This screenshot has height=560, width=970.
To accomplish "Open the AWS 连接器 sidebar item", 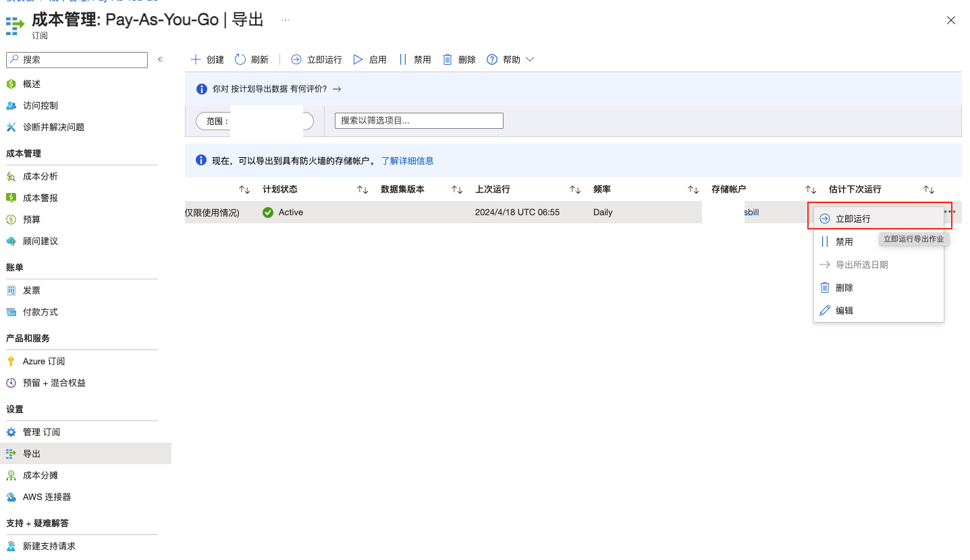I will [x=47, y=497].
